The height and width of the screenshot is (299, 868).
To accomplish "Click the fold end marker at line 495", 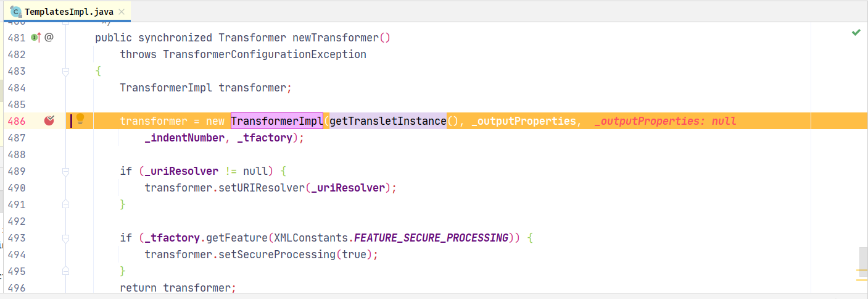I will [66, 271].
